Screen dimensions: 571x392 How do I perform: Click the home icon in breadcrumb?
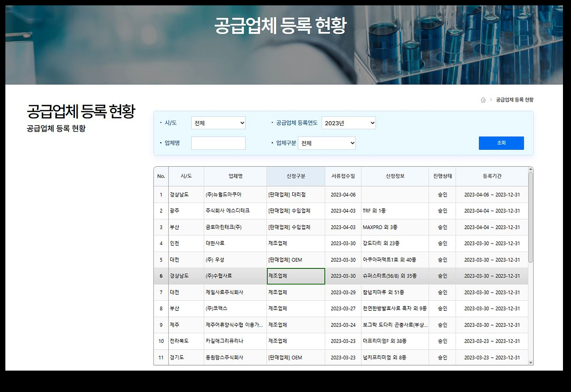[483, 100]
